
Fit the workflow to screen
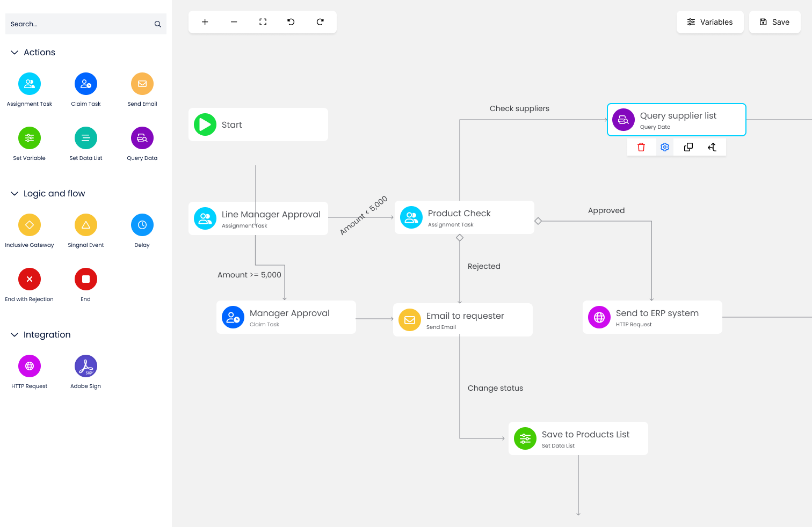263,22
